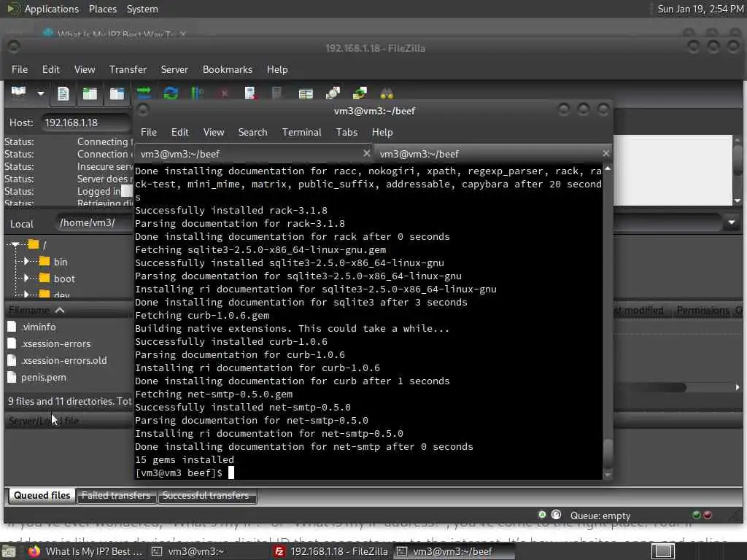Select .xsession-errors.old file
This screenshot has height=560, width=747.
pos(58,360)
